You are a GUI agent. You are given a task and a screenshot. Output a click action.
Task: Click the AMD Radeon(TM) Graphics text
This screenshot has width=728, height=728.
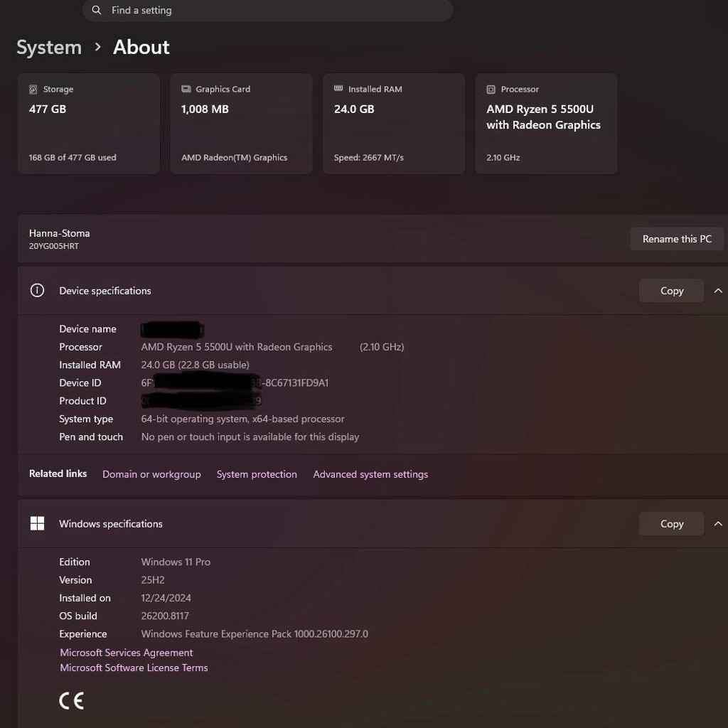(234, 157)
